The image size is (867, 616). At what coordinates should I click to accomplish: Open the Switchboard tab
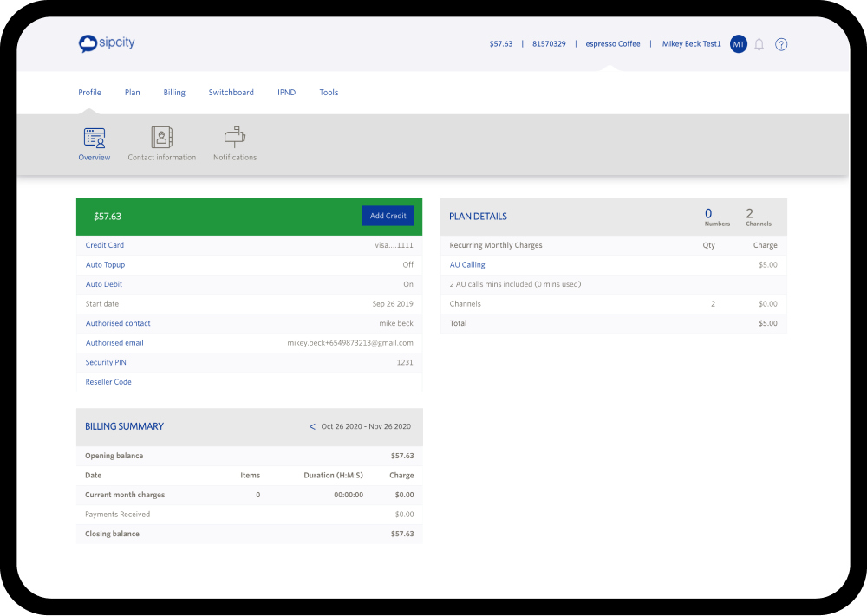[231, 93]
